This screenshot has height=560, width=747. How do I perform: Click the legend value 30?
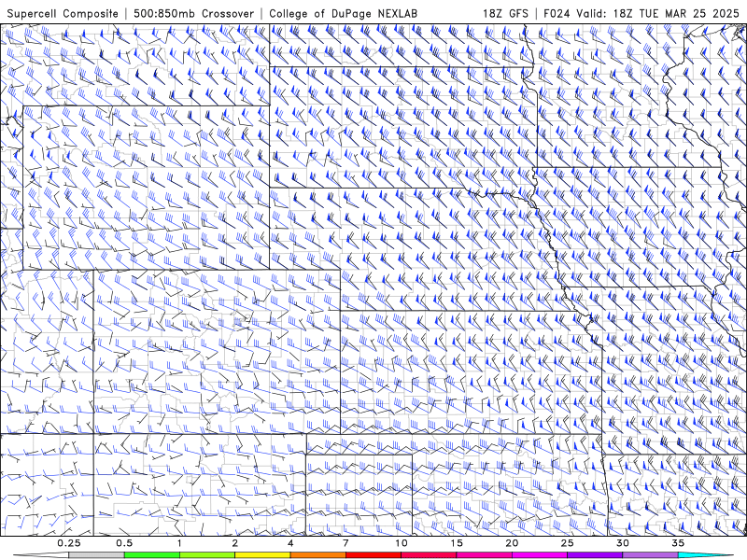click(x=622, y=543)
